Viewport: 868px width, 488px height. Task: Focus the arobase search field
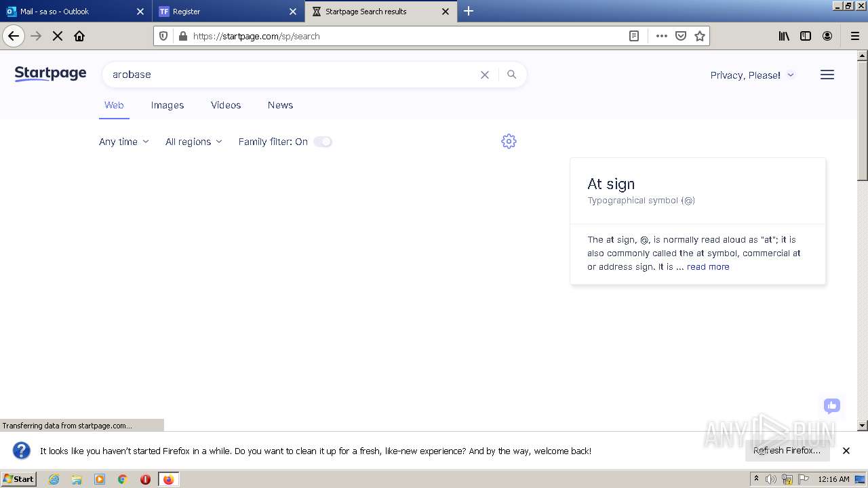[292, 75]
